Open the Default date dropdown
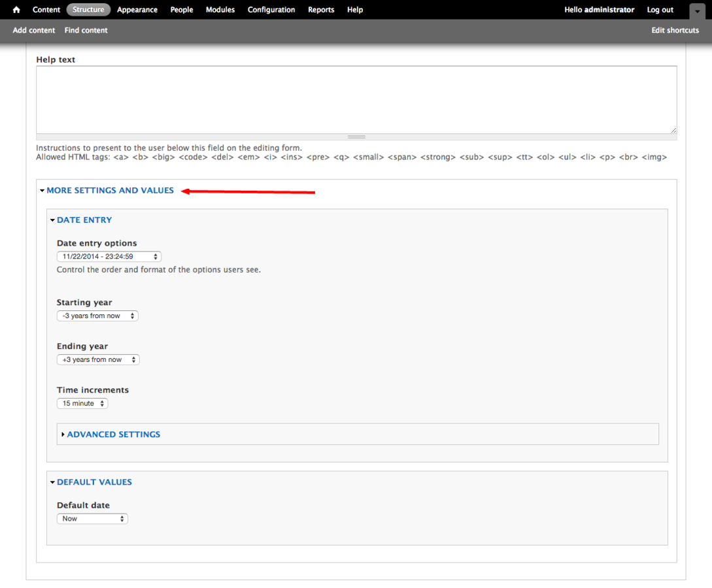Viewport: 712px width, 588px height. [92, 519]
